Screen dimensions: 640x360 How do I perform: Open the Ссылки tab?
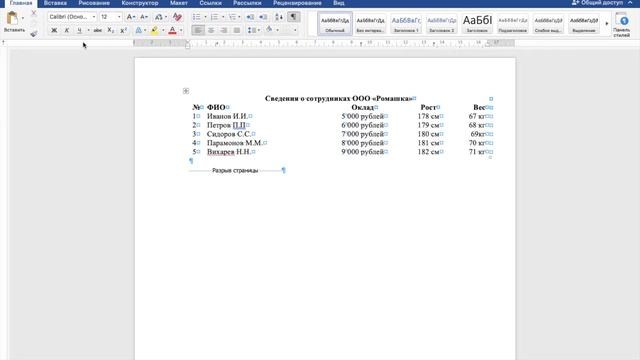coord(211,3)
